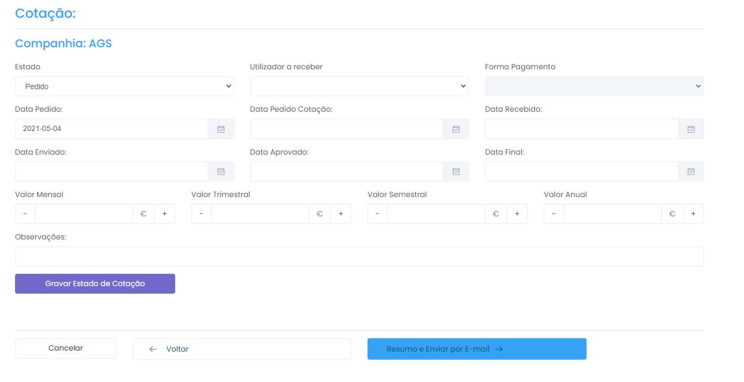Click the Data Aprovado calendar icon
Screen dimensions: 744x382
click(456, 171)
